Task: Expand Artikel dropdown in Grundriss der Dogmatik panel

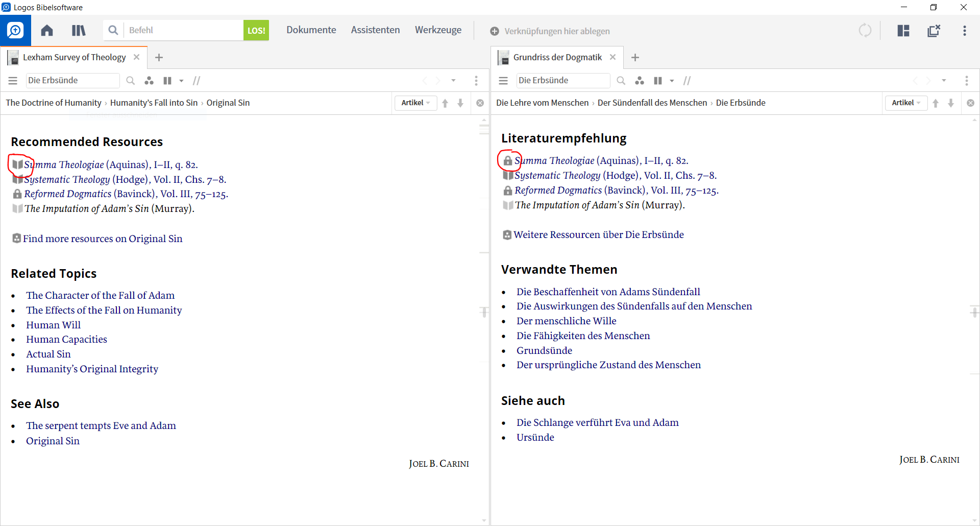Action: pos(906,103)
